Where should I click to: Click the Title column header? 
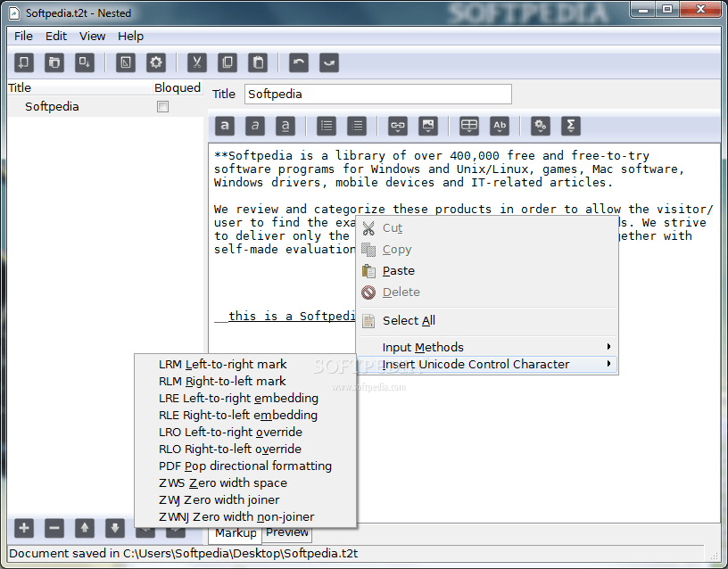tap(79, 87)
